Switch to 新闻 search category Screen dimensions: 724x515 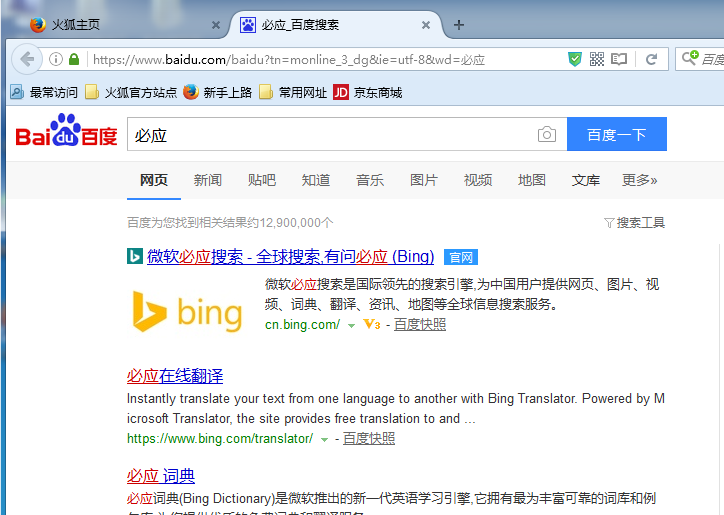(208, 180)
